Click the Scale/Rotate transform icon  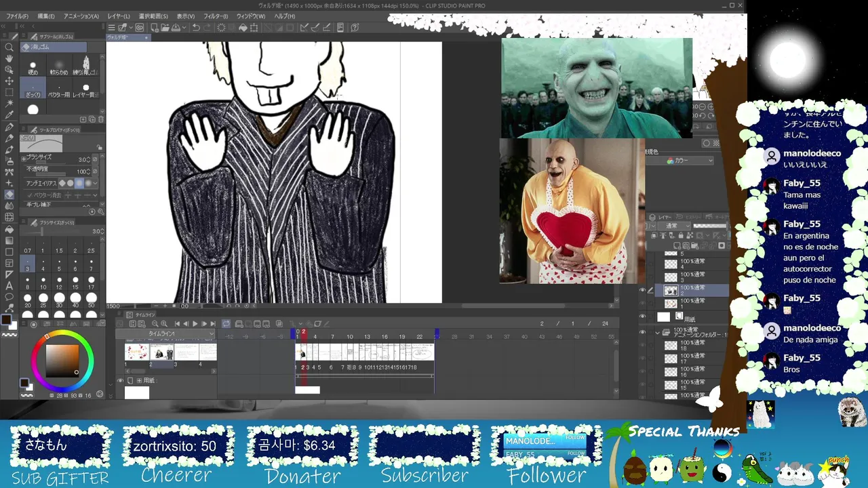[x=254, y=28]
